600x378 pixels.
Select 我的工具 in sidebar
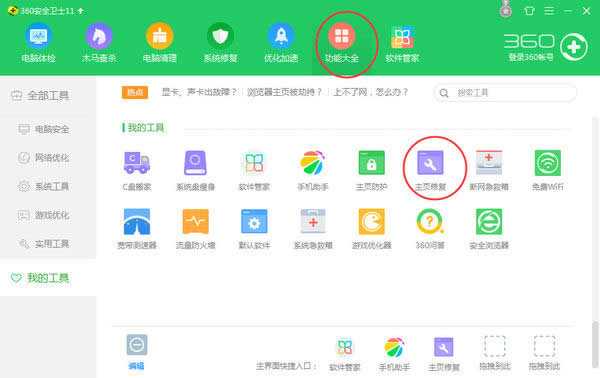(x=40, y=278)
